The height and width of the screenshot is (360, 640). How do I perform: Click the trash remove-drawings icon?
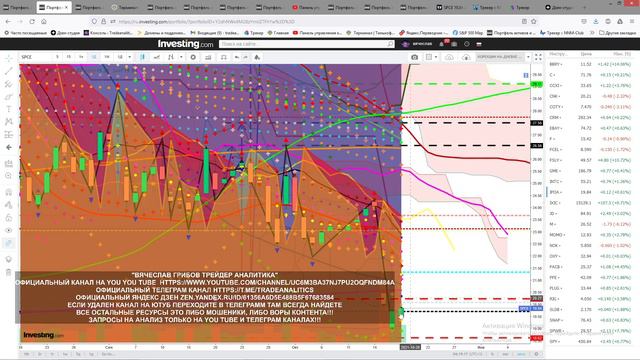coord(9,272)
